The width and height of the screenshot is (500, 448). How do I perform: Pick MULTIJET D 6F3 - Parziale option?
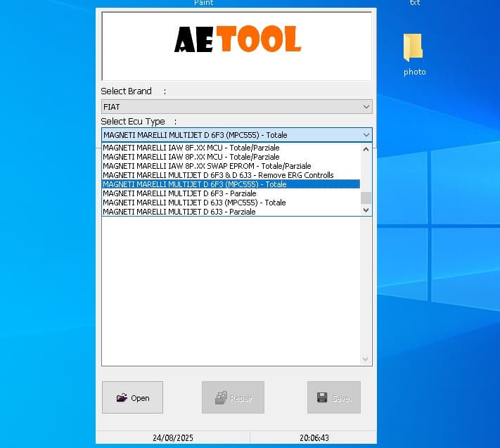pyautogui.click(x=231, y=193)
